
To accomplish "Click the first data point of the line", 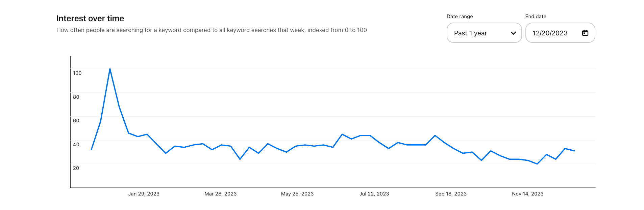I will [x=92, y=150].
